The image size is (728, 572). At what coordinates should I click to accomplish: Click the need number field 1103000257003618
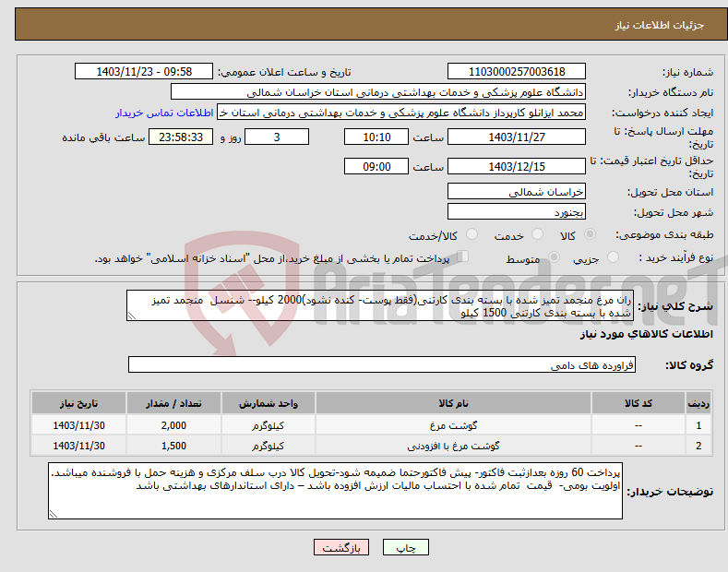click(x=517, y=72)
